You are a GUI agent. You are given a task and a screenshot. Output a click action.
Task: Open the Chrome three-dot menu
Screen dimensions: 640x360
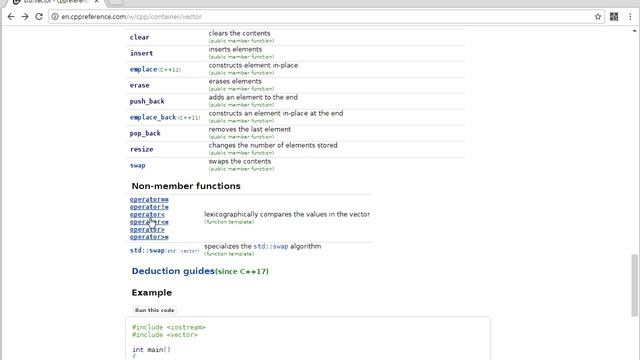coord(630,17)
